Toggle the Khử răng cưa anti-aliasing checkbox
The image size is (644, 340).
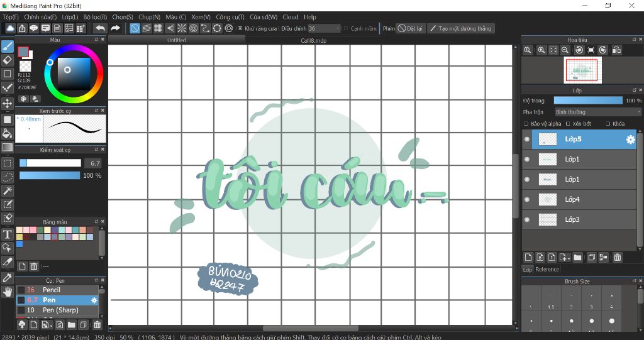(240, 28)
